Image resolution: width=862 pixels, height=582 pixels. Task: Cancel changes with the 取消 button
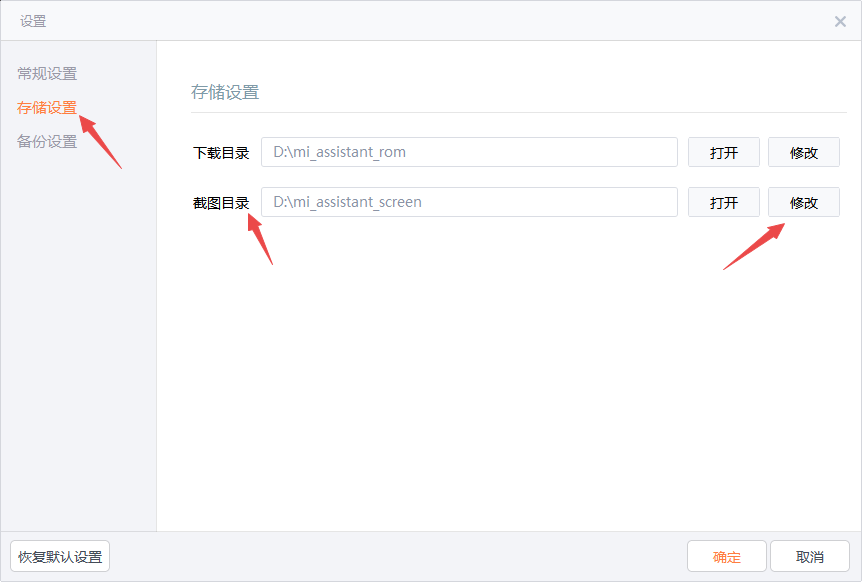pos(810,557)
